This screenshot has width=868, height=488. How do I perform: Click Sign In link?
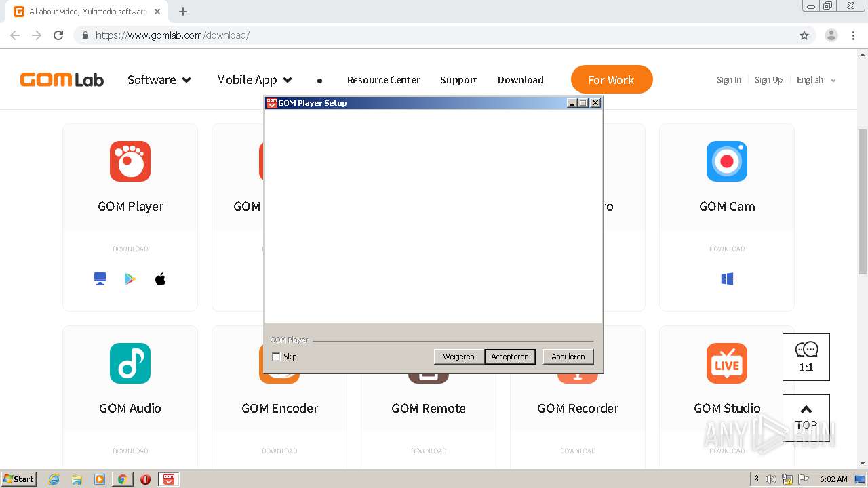pyautogui.click(x=729, y=80)
